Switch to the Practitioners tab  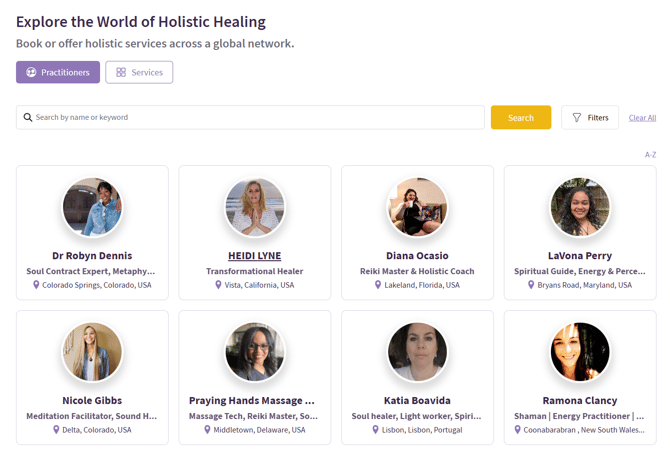click(x=57, y=72)
